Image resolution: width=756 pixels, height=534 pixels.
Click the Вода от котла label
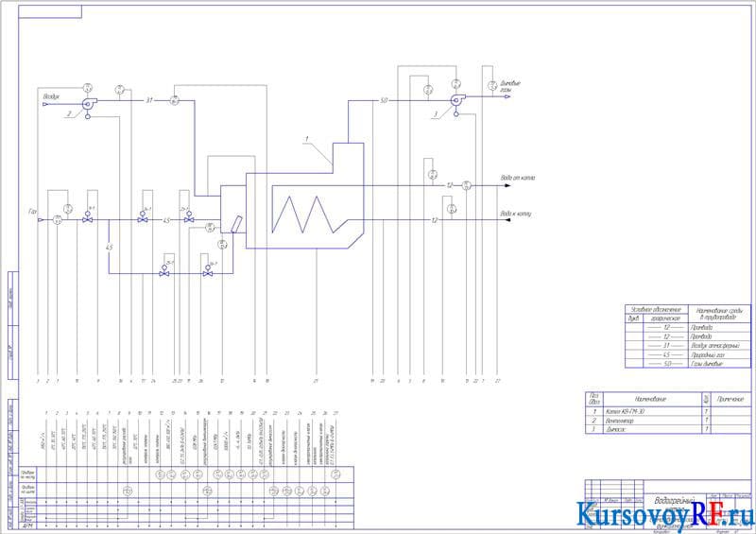click(518, 178)
